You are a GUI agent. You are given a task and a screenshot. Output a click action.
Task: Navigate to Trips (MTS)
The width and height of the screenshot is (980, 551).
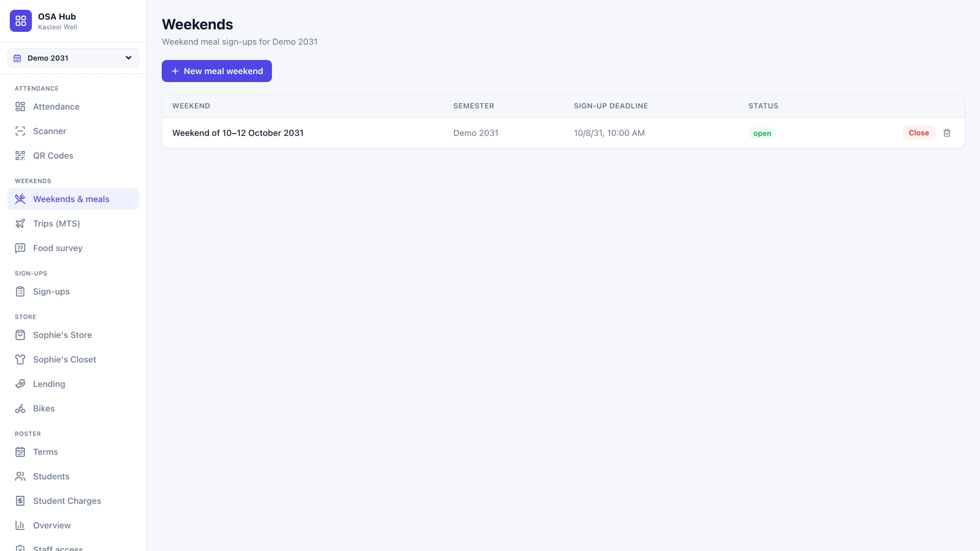pyautogui.click(x=73, y=224)
